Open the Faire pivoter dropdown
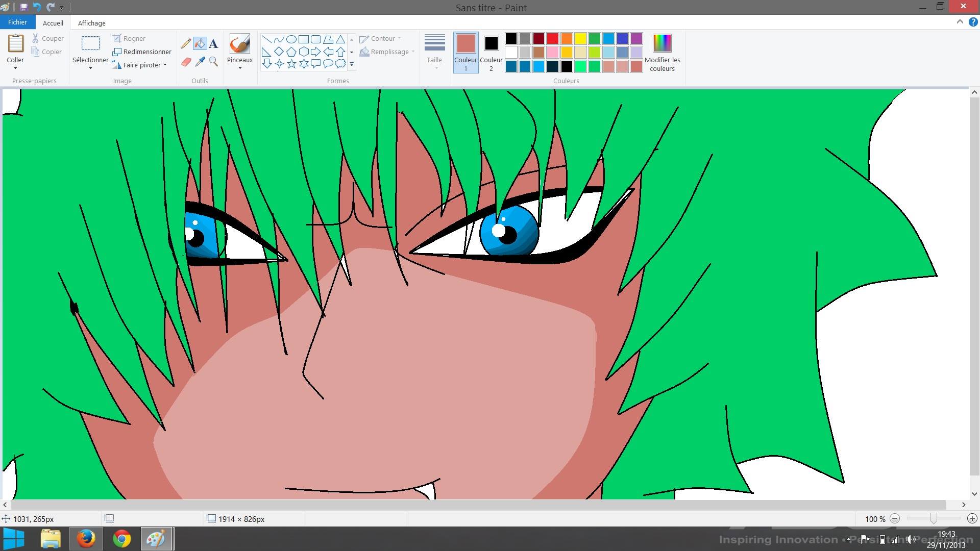 coord(165,65)
